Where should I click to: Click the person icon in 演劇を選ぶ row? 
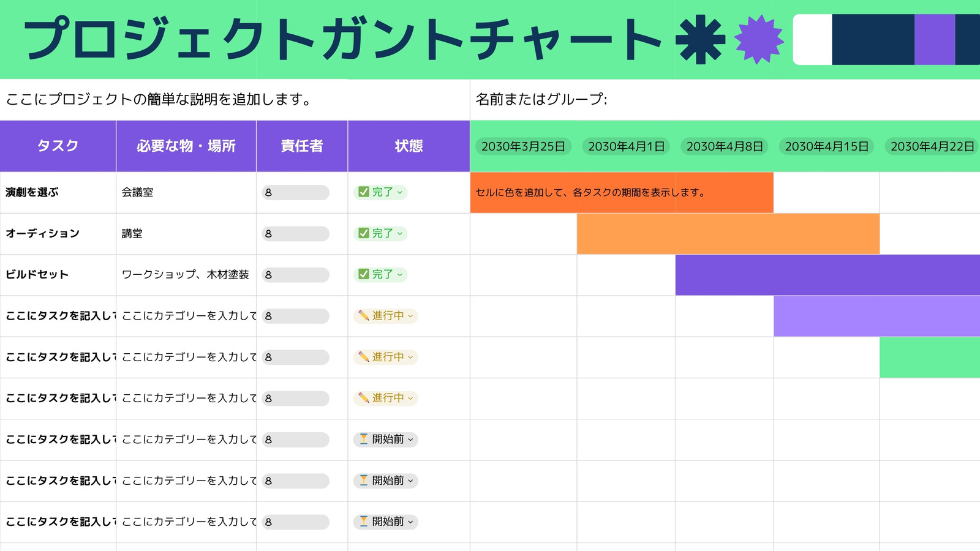(x=268, y=193)
